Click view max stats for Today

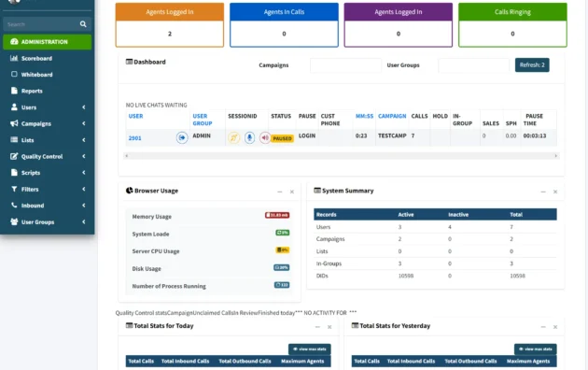point(310,349)
